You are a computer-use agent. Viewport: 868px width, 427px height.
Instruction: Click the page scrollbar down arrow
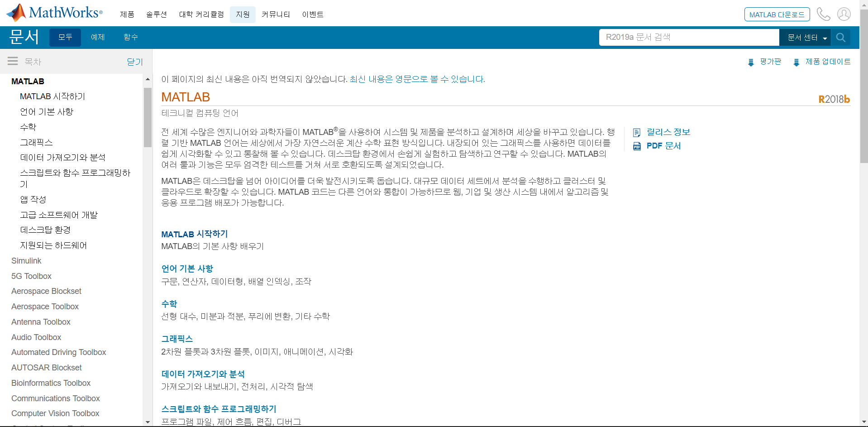(863, 422)
